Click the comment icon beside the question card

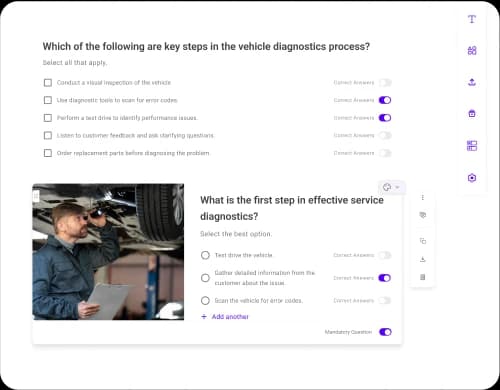pyautogui.click(x=423, y=215)
